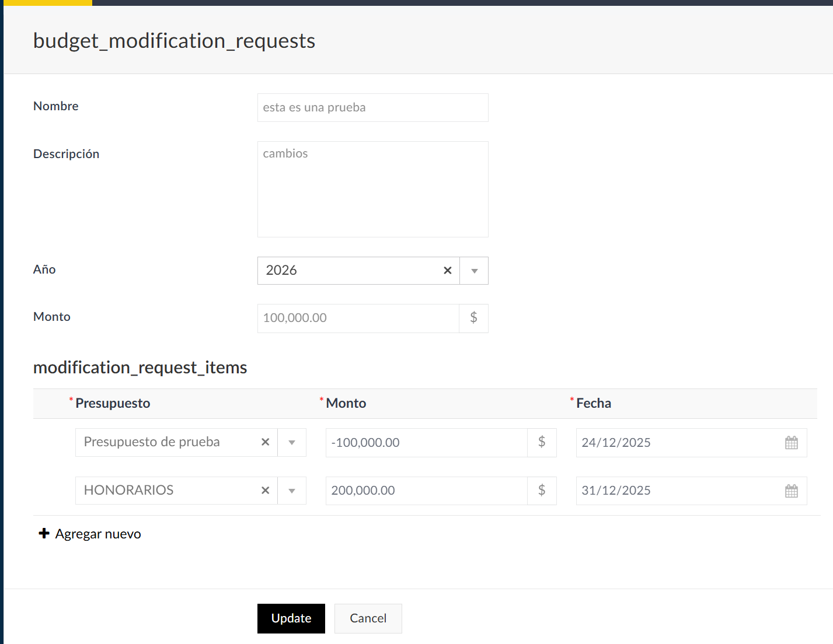Focus the Nombre text field
833x644 pixels.
pos(372,108)
